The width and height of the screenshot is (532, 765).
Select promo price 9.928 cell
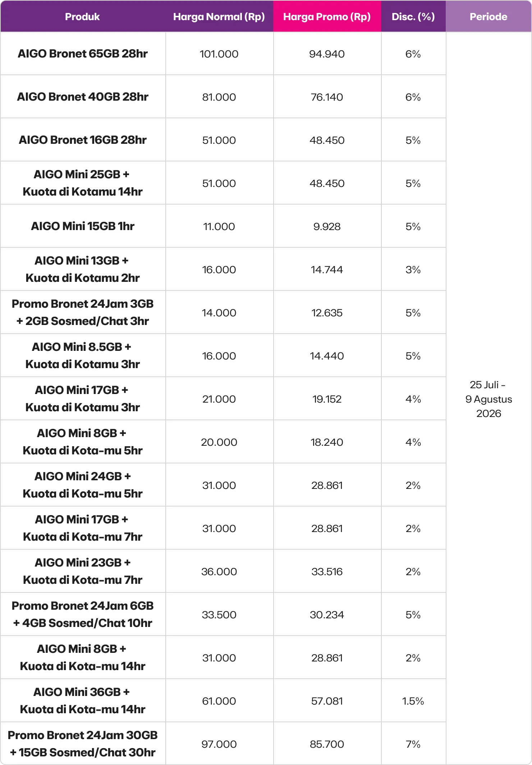coord(327,226)
